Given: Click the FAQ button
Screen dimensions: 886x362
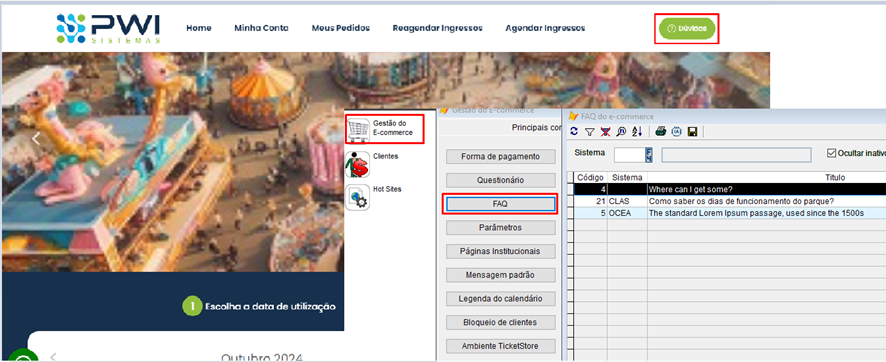Looking at the screenshot, I should click(x=501, y=204).
